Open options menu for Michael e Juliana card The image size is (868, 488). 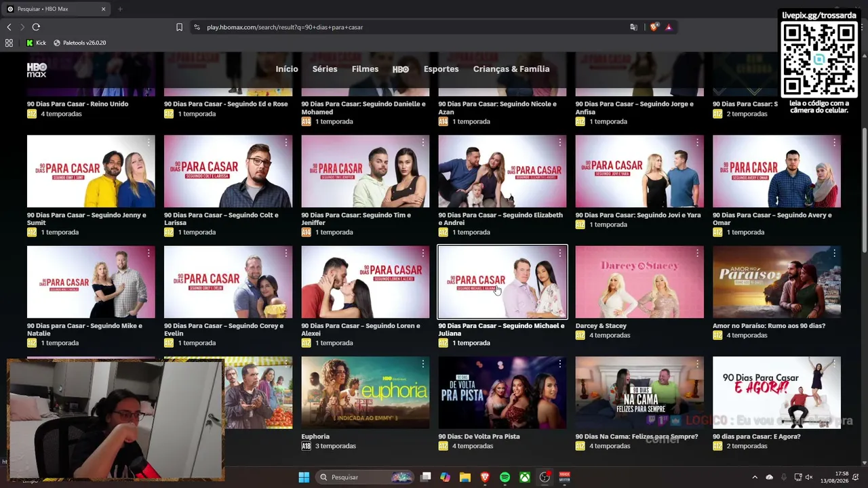[x=560, y=253]
